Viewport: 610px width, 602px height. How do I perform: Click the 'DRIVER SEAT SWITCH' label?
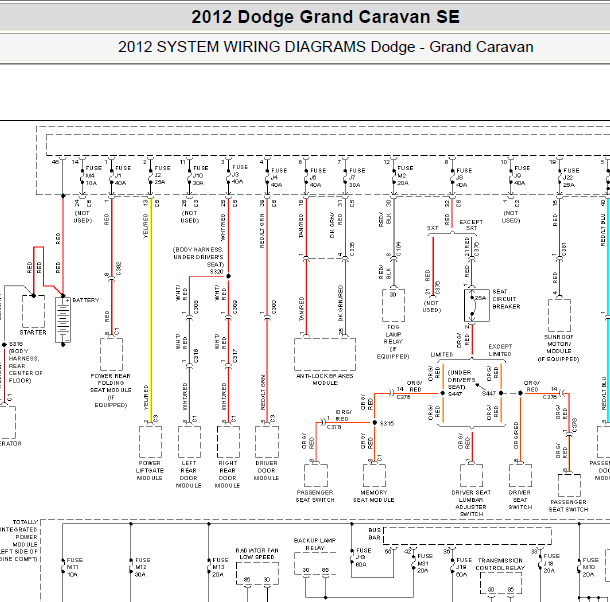pos(520,500)
